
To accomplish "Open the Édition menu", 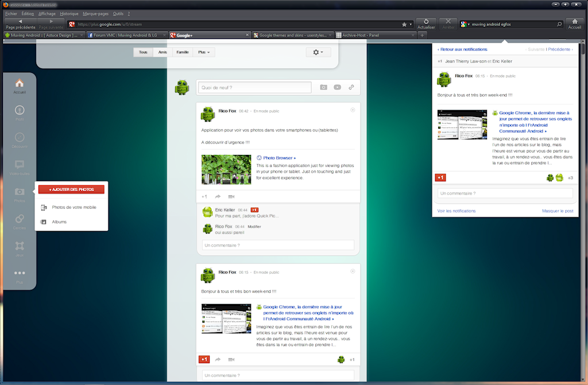I will 28,14.
